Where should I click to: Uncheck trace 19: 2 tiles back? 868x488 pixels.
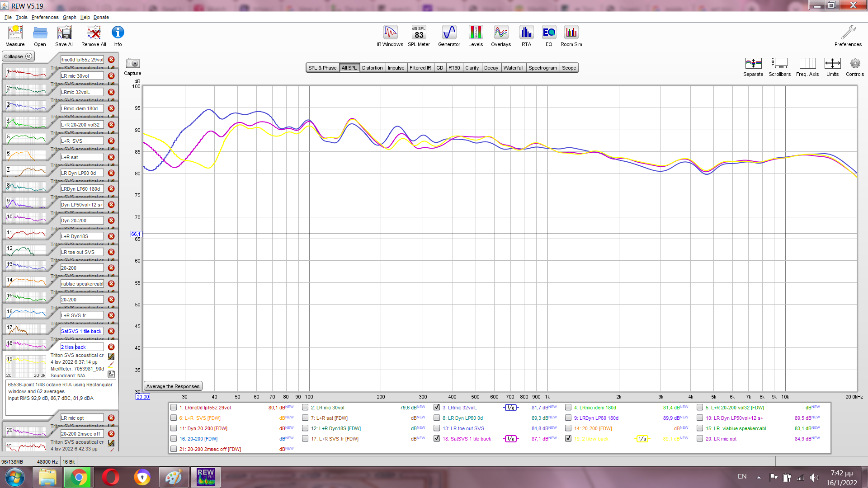(568, 439)
